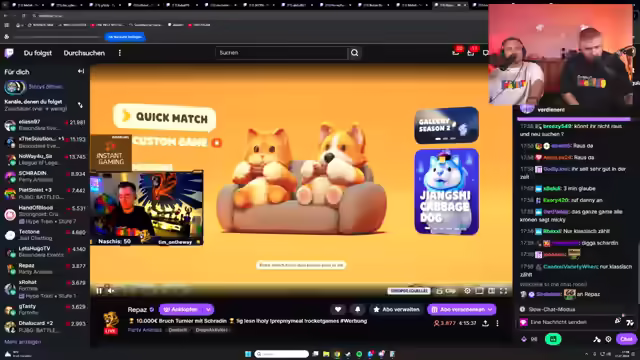Click the heart follow icon
This screenshot has height=360, width=640.
tap(338, 309)
